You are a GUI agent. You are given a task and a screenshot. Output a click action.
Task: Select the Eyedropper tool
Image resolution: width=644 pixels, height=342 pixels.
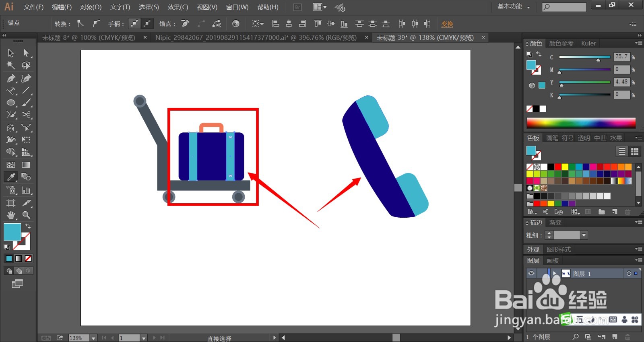pyautogui.click(x=11, y=177)
